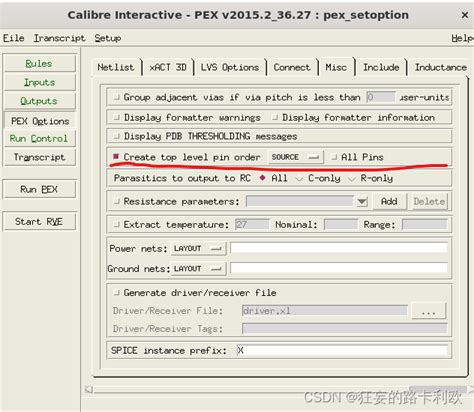Open the SOURCE pin order dropdown
474x412 pixels.
pyautogui.click(x=295, y=157)
